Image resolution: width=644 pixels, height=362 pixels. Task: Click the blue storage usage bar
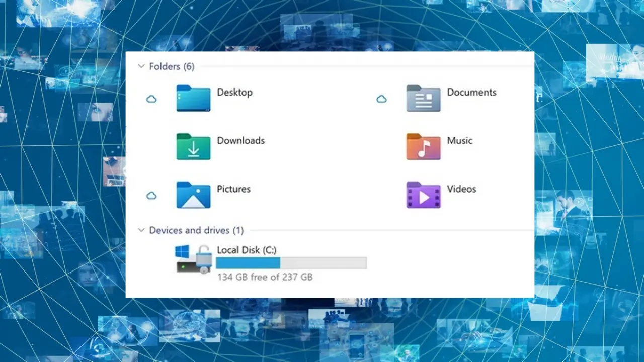tap(248, 263)
